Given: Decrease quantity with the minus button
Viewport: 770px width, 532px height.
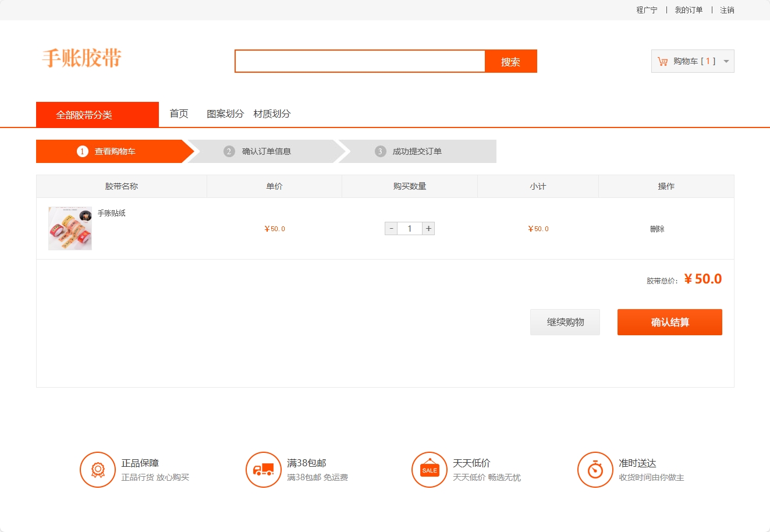Looking at the screenshot, I should point(391,229).
